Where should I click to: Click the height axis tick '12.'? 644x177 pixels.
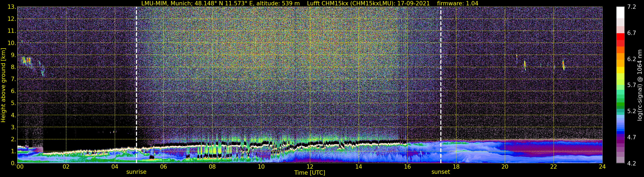coord(12,19)
